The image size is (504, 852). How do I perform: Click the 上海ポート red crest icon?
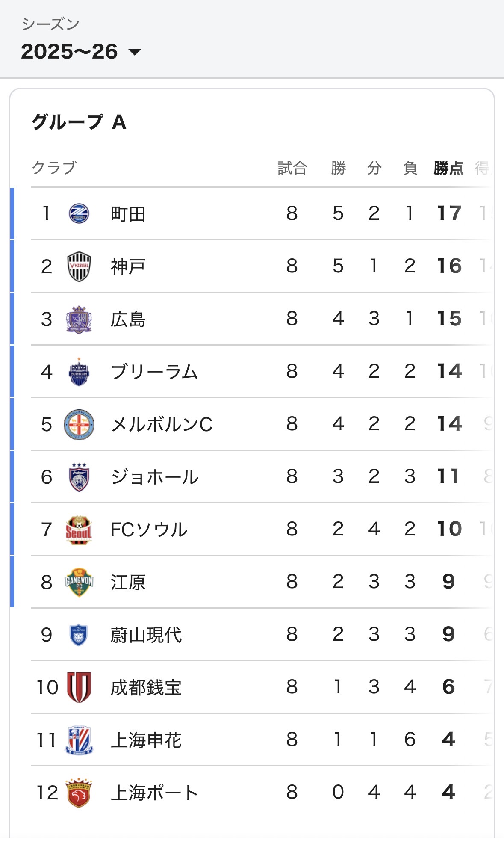[79, 793]
